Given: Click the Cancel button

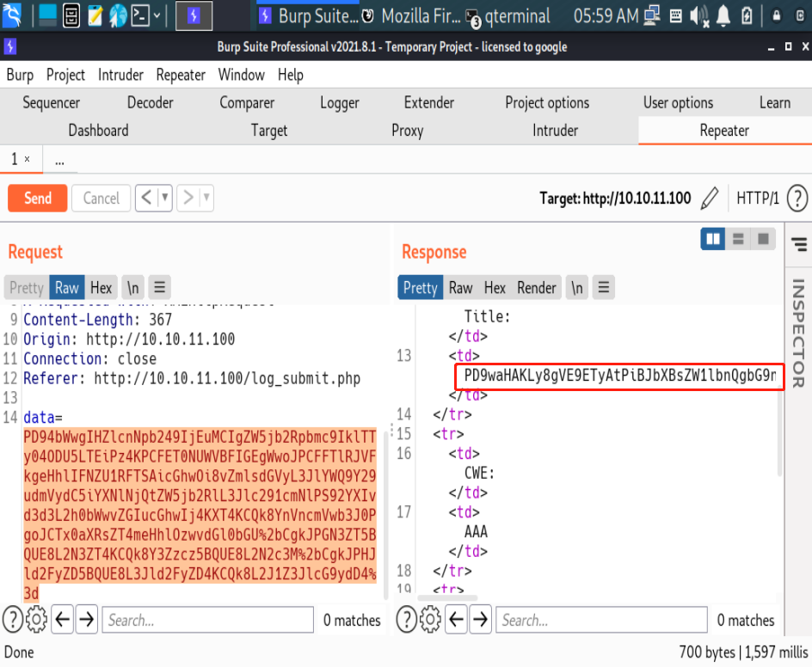Looking at the screenshot, I should click(x=101, y=199).
